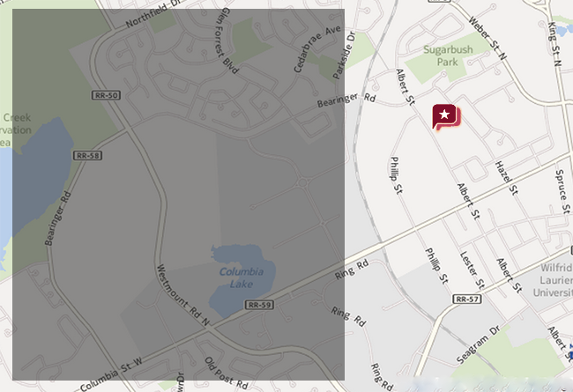Click the Northfield Dr street label

click(153, 14)
